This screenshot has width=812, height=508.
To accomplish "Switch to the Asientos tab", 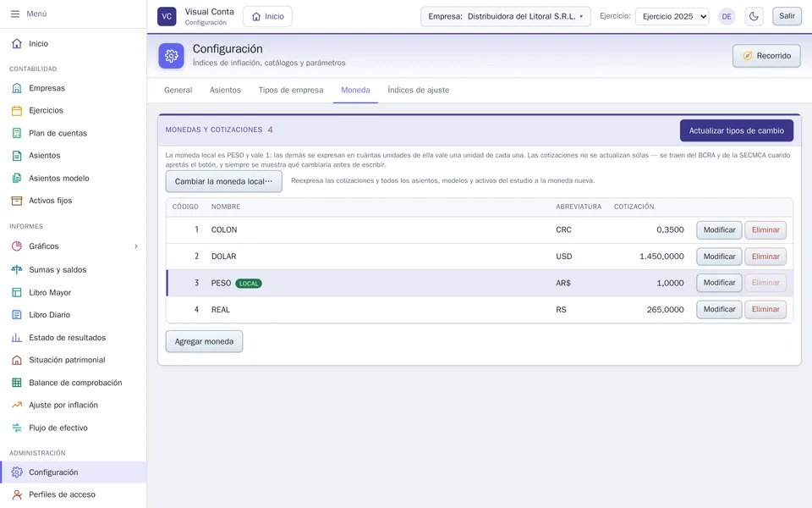I will point(225,91).
